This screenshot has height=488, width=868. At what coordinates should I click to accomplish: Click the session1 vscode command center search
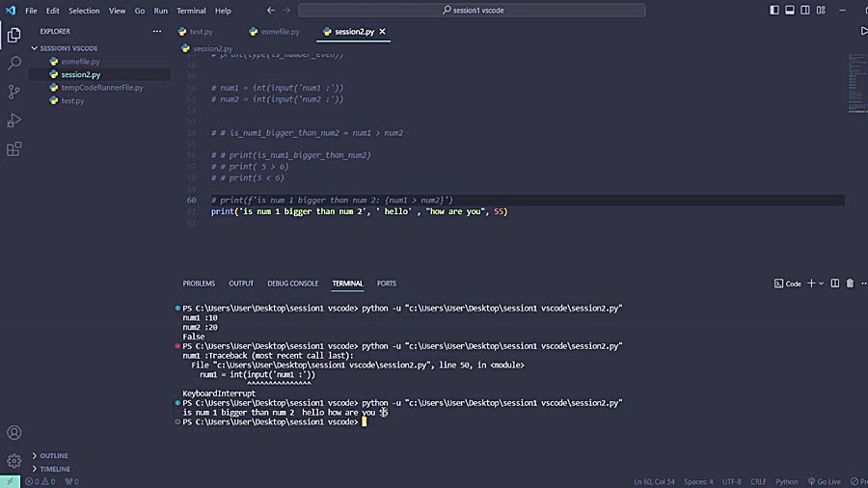tap(473, 10)
